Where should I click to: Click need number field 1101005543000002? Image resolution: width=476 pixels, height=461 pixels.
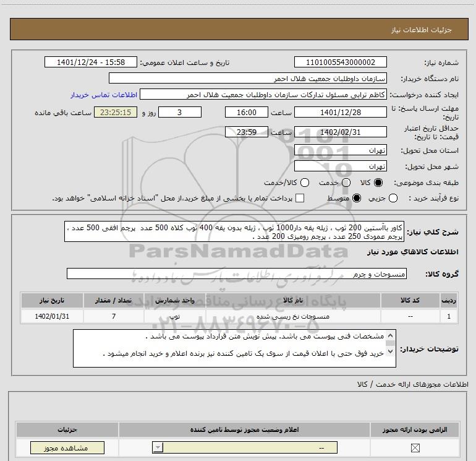[340, 62]
